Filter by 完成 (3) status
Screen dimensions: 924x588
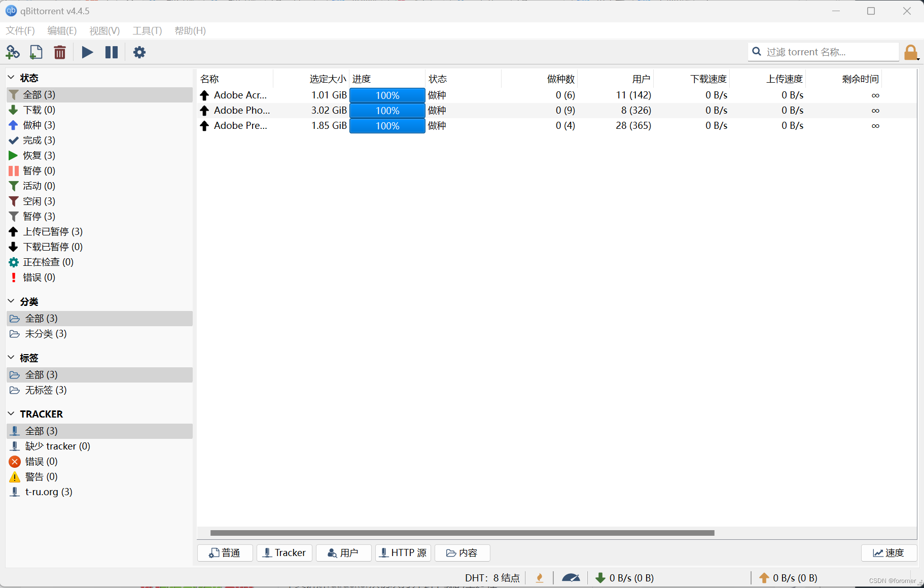coord(99,141)
